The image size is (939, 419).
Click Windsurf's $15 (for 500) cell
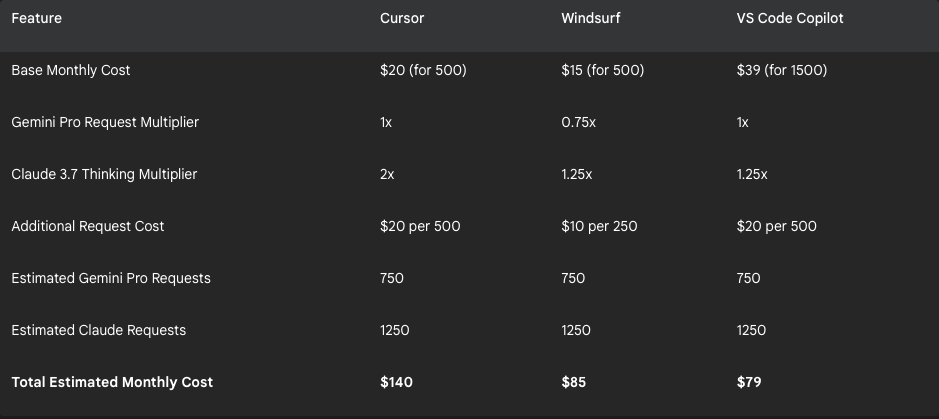click(x=602, y=70)
